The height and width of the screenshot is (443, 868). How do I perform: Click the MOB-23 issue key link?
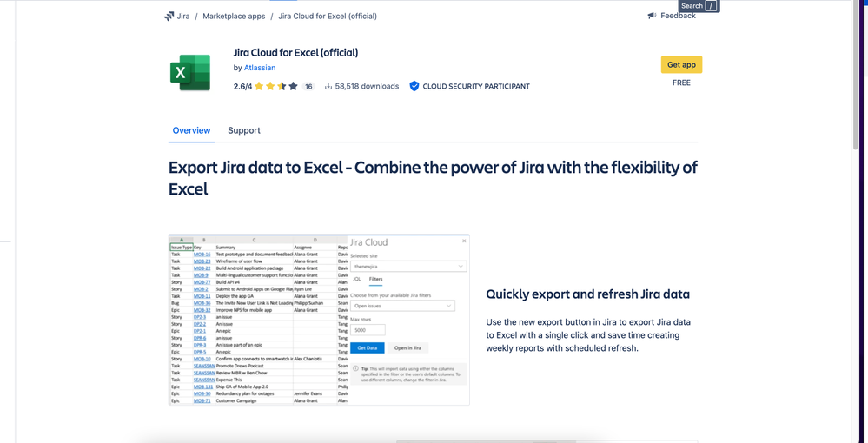point(202,261)
